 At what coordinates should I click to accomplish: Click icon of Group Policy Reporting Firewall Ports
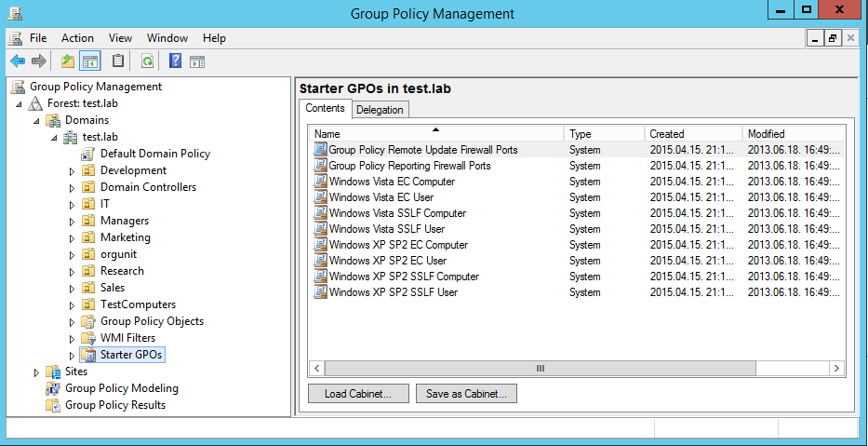point(321,166)
